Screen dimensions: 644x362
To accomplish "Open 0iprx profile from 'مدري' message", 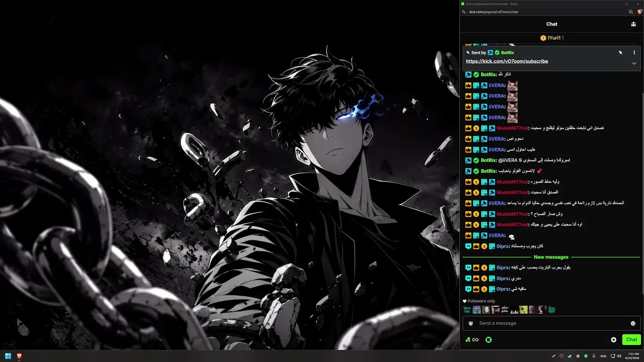I will tap(503, 279).
